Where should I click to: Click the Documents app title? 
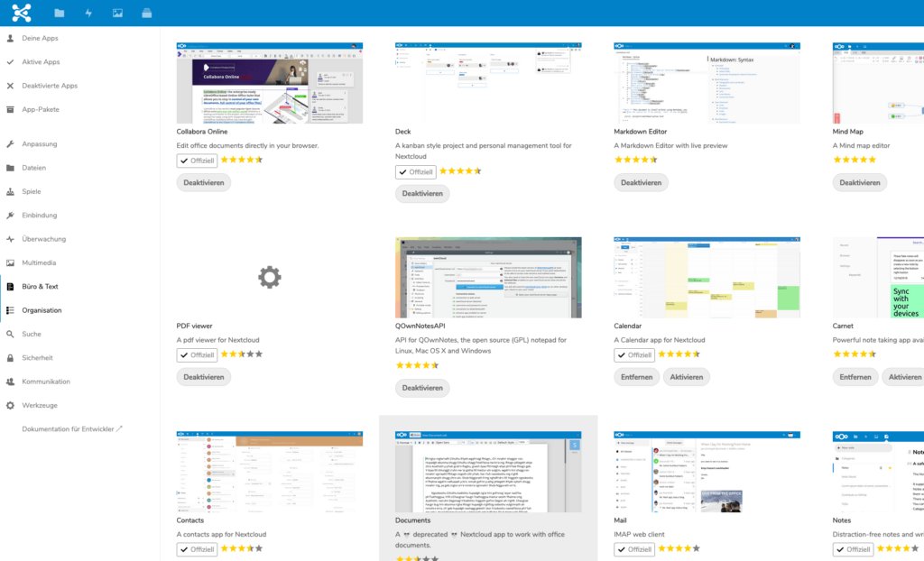(x=412, y=520)
